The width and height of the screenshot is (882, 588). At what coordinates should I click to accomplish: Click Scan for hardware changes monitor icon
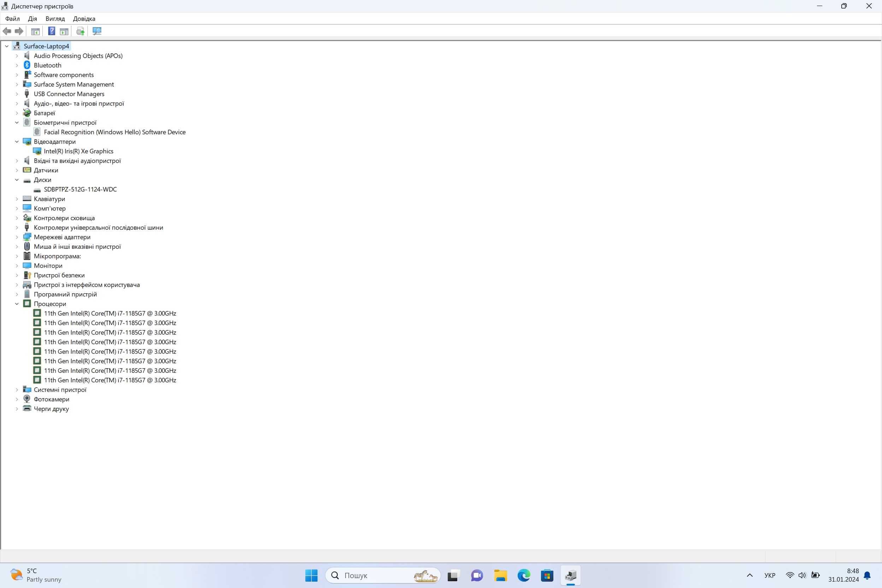[97, 31]
